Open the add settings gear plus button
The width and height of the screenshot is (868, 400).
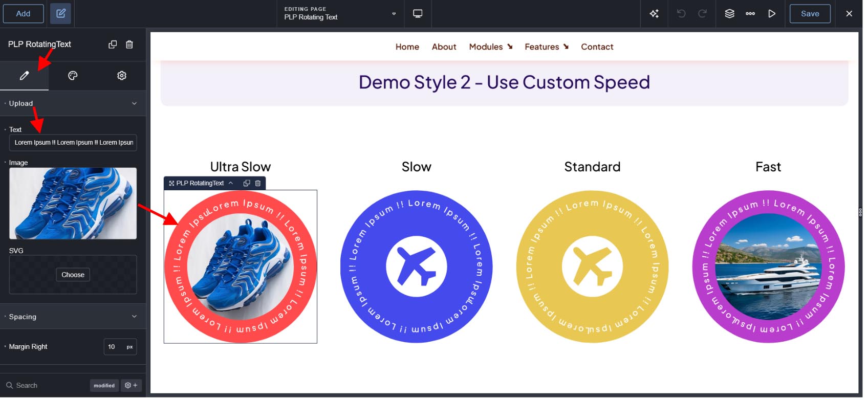click(132, 386)
